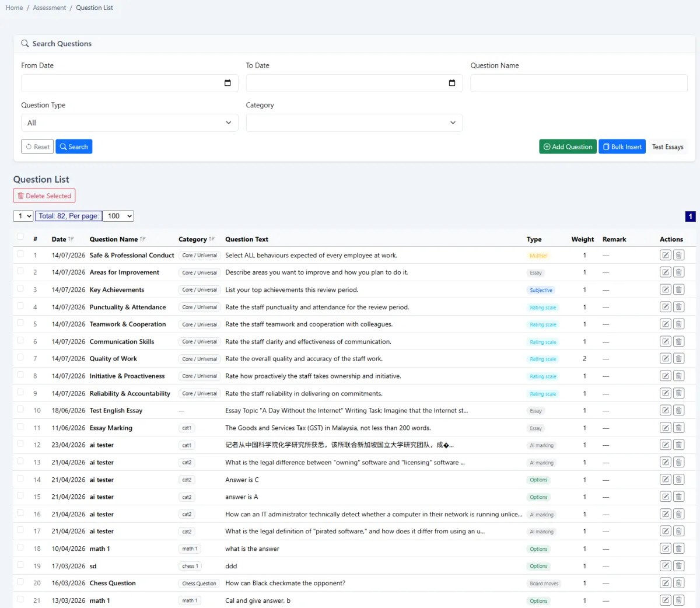This screenshot has width=700, height=608.
Task: Click the Rating scale tag for Communication Skills
Action: (x=543, y=342)
